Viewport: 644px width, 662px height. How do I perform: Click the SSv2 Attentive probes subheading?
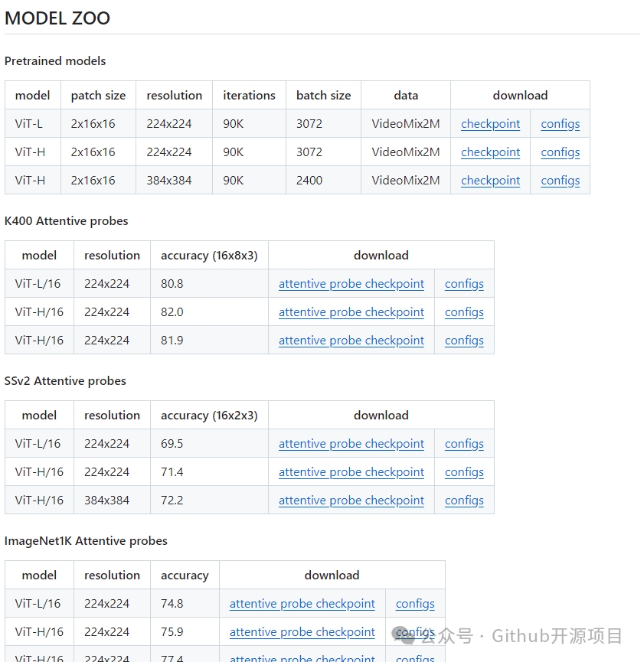[65, 381]
